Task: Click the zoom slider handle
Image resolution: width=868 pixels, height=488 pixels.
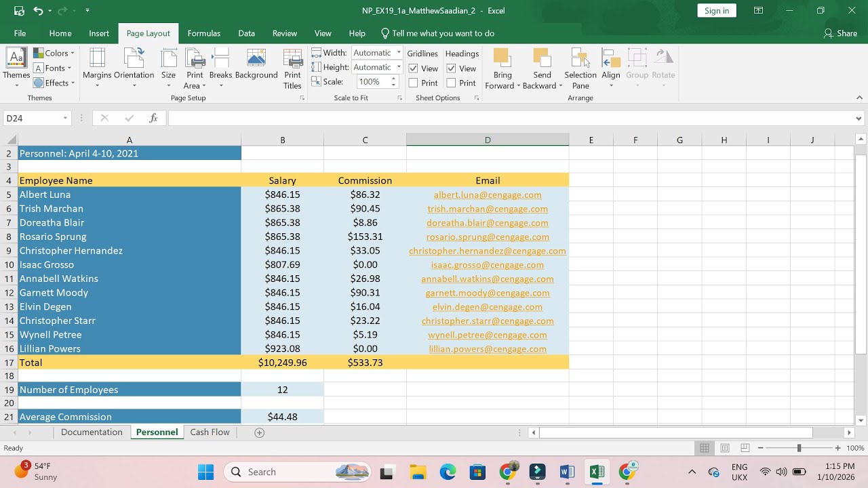Action: [799, 448]
